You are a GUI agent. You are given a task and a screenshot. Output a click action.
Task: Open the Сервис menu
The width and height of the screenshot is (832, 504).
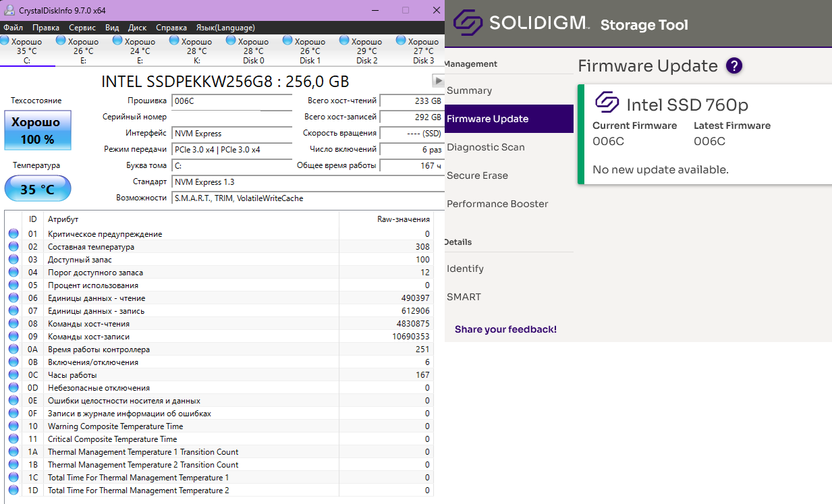[x=82, y=28]
